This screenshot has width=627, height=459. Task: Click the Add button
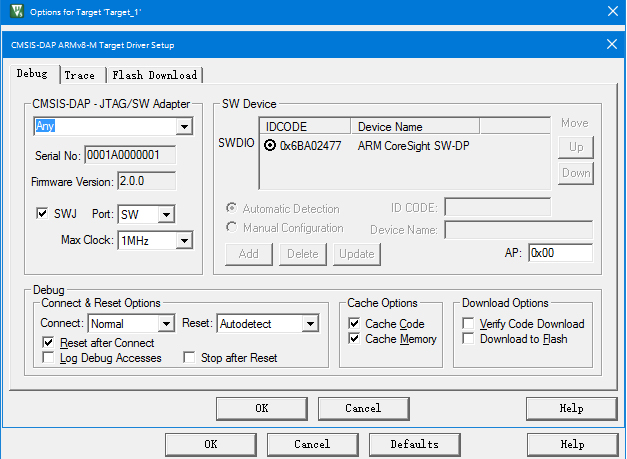(x=249, y=254)
